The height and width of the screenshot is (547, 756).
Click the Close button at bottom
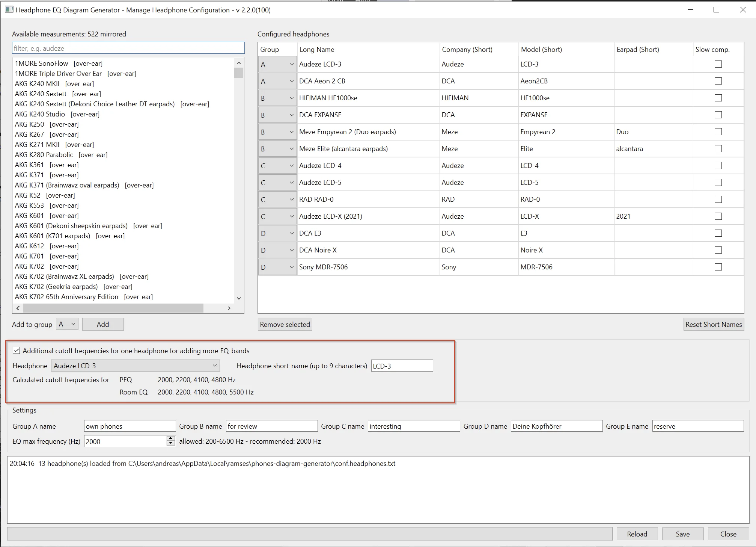tap(728, 534)
